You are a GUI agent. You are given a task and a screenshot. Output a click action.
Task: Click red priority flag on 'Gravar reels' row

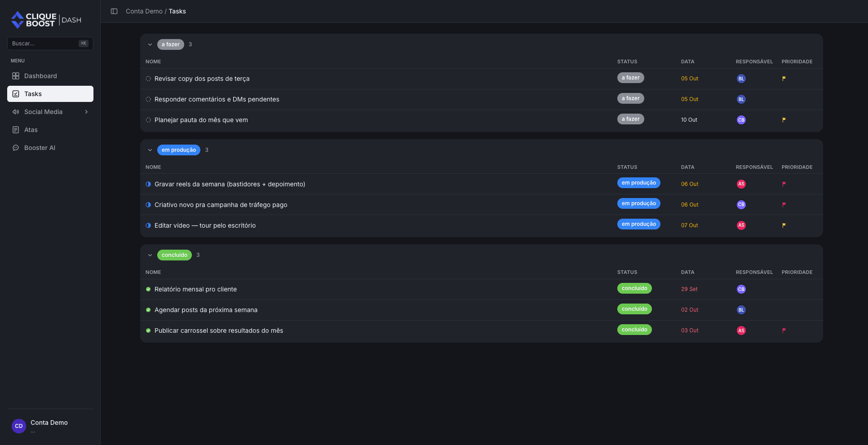coord(784,184)
